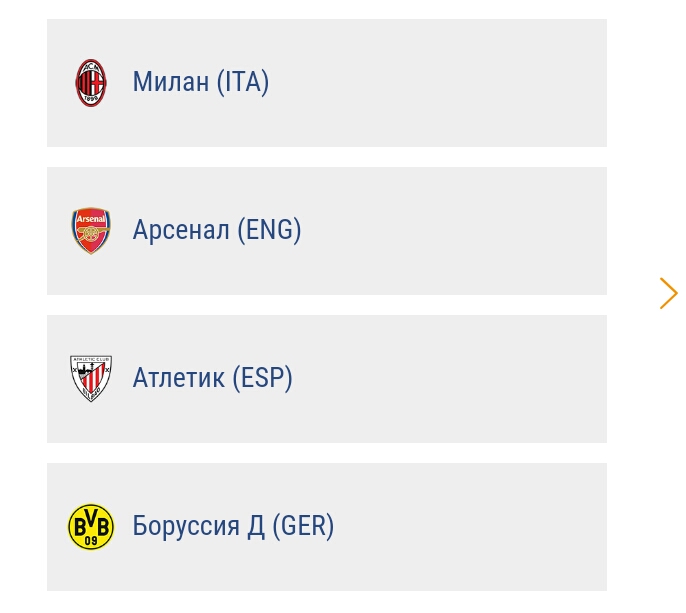The width and height of the screenshot is (686, 613).
Task: Select the Арсенал team name
Action: pyautogui.click(x=181, y=230)
